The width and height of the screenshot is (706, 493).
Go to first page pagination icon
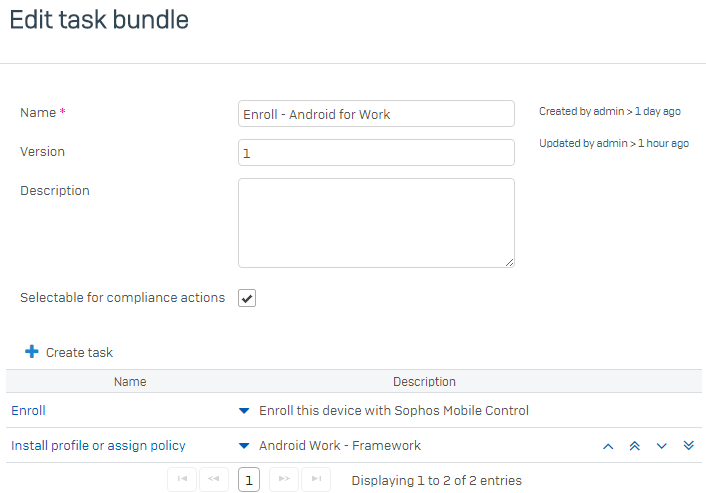[182, 479]
